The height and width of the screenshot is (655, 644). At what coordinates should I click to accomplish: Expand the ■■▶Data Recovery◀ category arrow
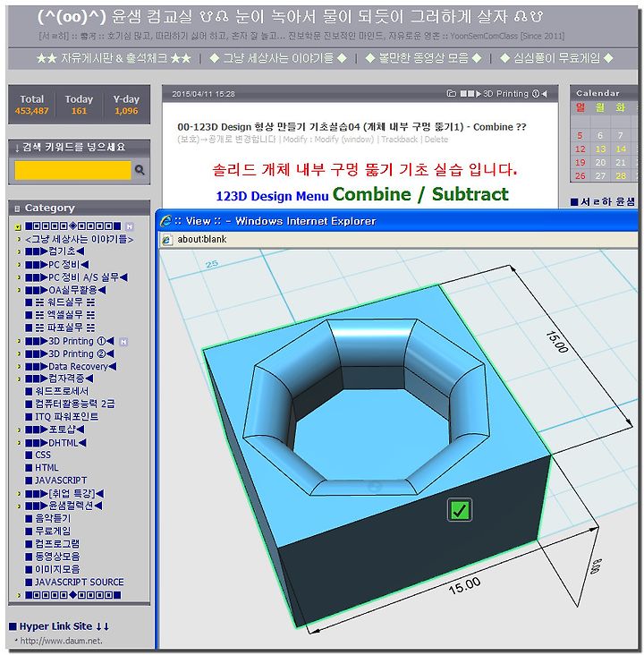click(x=19, y=366)
